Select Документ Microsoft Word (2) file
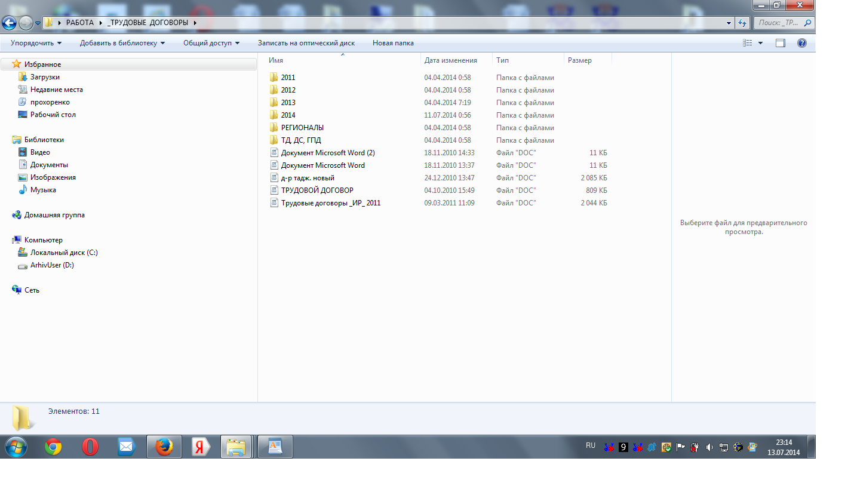848x504 pixels. pyautogui.click(x=328, y=153)
